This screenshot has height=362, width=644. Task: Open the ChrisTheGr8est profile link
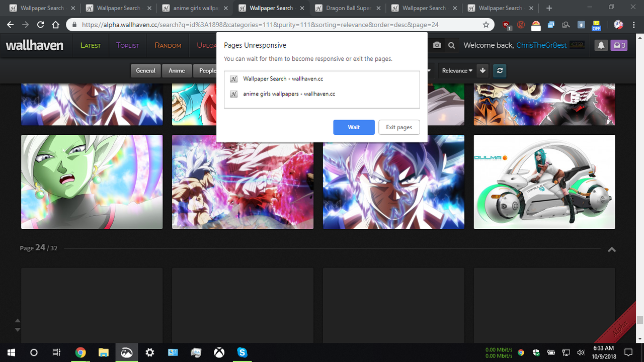point(541,45)
